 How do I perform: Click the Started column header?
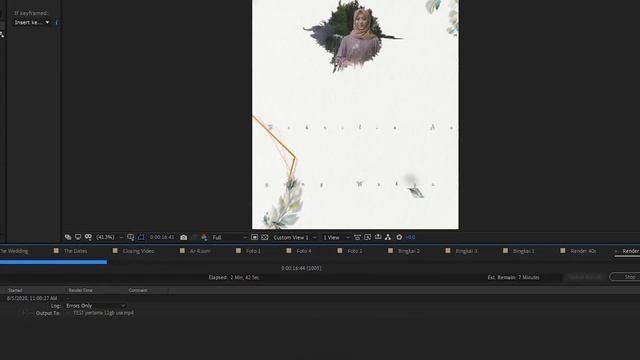pos(15,290)
